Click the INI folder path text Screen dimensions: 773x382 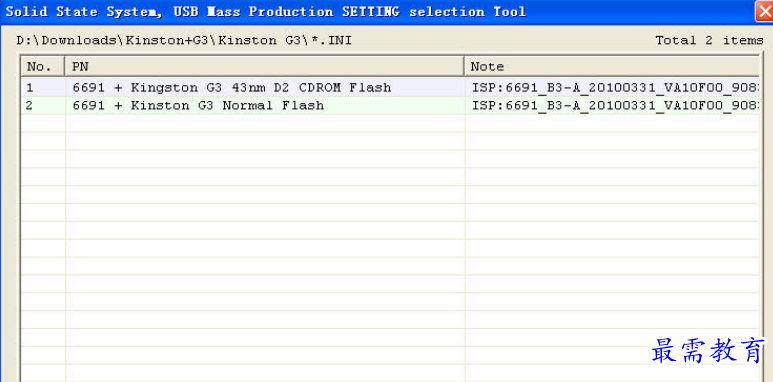click(x=184, y=40)
